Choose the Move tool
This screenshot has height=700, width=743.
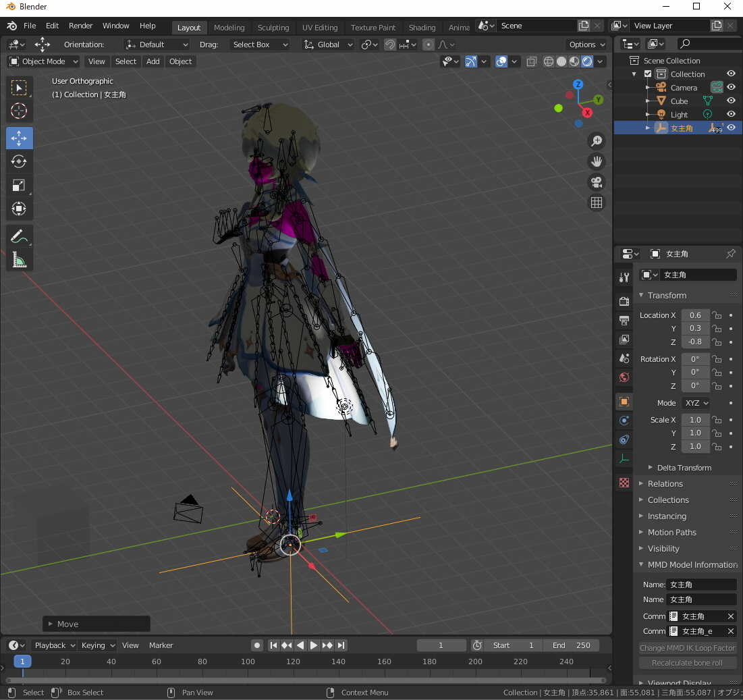click(x=19, y=138)
